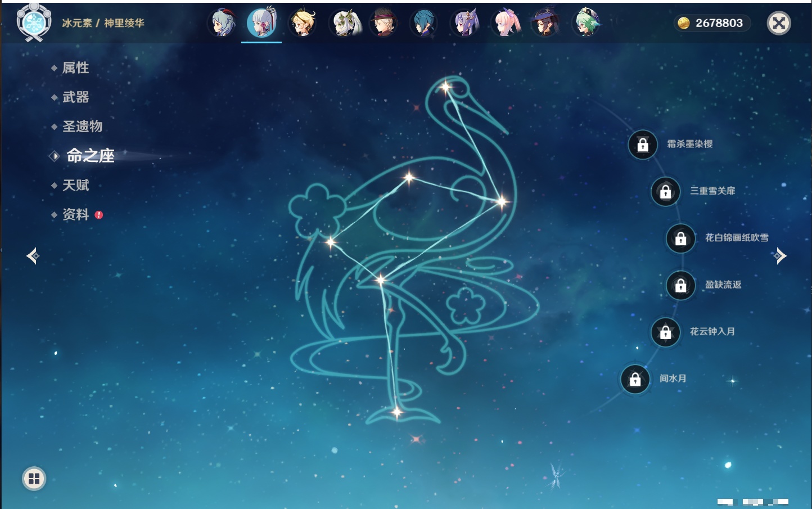Open the locked 花白锦画纸吹雪 constellation node

(x=681, y=238)
